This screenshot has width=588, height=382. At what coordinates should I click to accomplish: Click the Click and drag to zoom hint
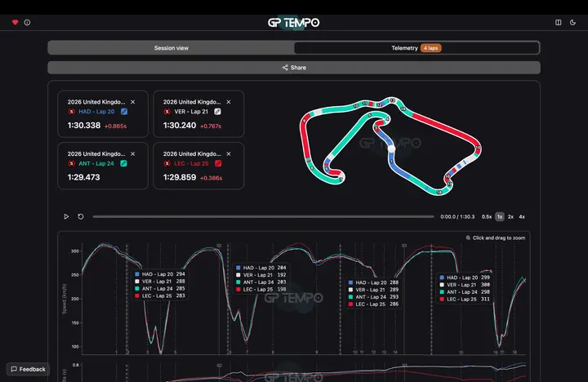499,238
